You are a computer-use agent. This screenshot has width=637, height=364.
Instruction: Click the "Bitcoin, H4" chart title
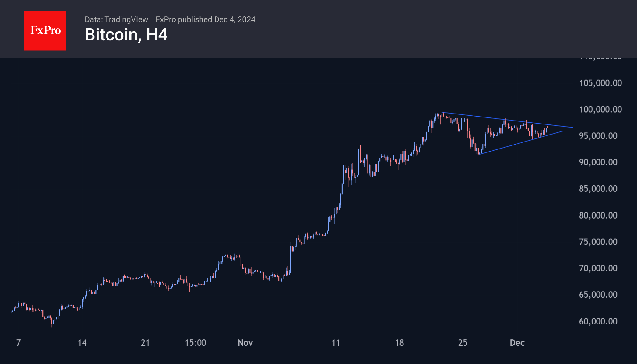[x=126, y=35]
